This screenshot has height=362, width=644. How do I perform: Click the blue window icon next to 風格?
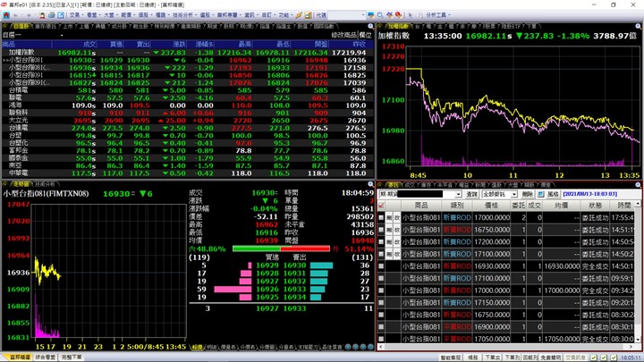(x=541, y=194)
